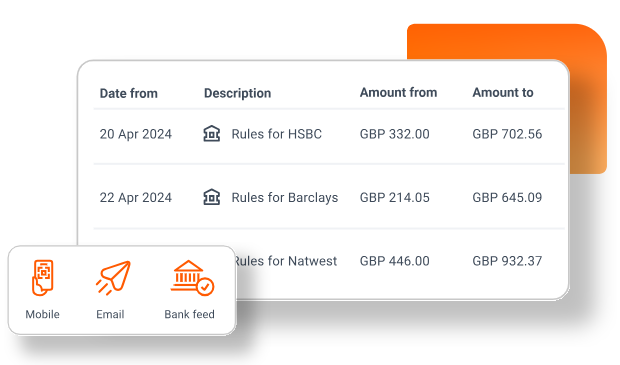This screenshot has height=365, width=620.
Task: Open the Rules for HSBC entry
Action: (276, 134)
